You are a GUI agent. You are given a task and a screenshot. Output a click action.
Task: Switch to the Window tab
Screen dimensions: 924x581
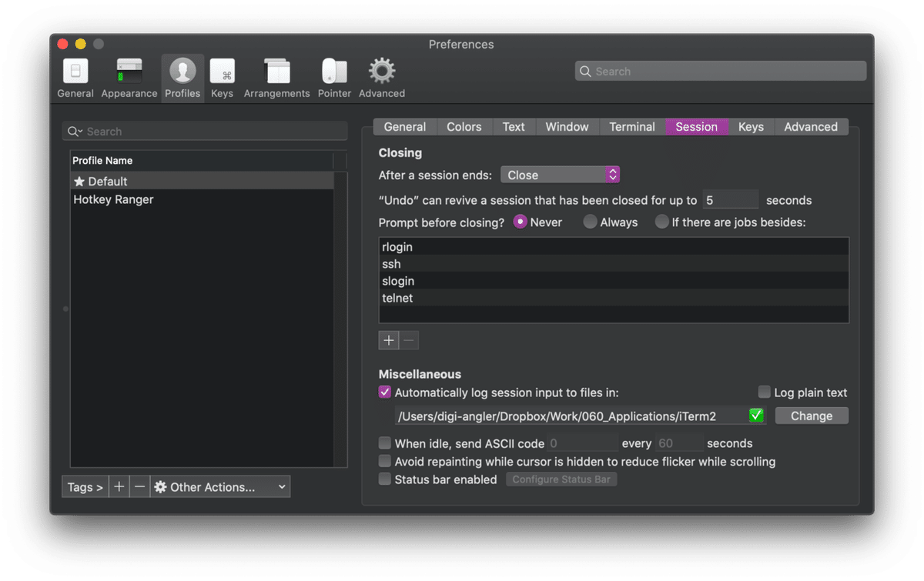coord(567,127)
